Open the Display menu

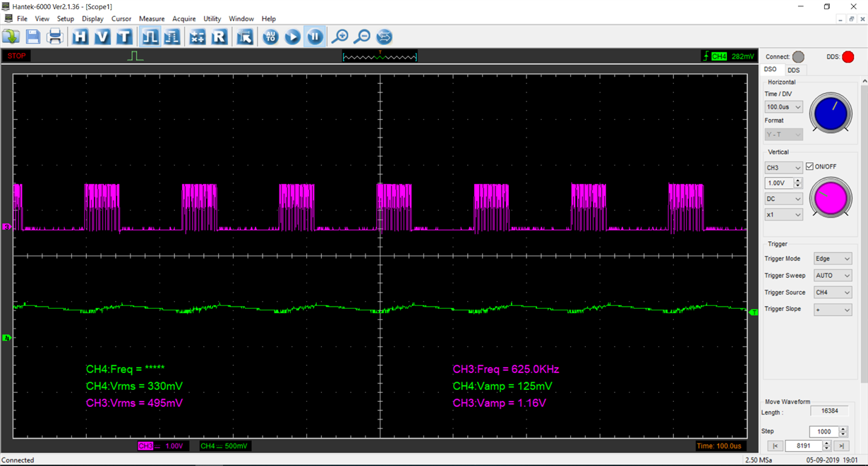(92, 18)
